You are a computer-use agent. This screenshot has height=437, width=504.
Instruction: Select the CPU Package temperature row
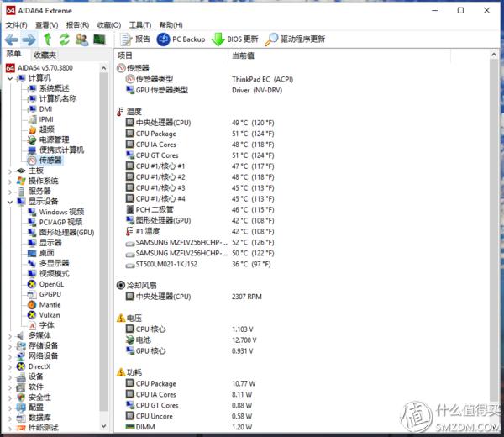pos(200,134)
